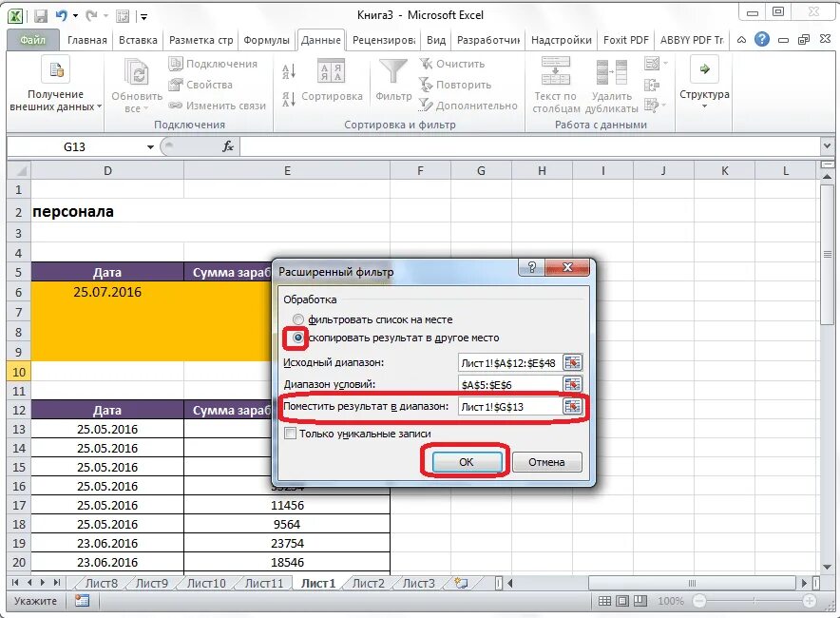Click the macro record status bar icon
The width and height of the screenshot is (840, 618).
(82, 601)
